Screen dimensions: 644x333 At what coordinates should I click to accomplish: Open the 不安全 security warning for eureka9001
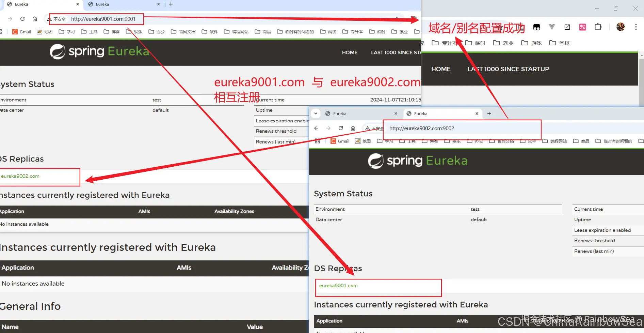click(x=57, y=19)
